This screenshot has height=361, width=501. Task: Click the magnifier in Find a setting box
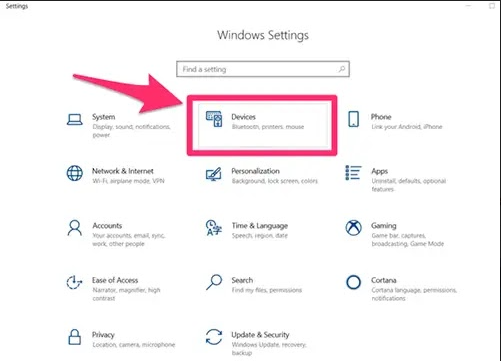point(341,69)
